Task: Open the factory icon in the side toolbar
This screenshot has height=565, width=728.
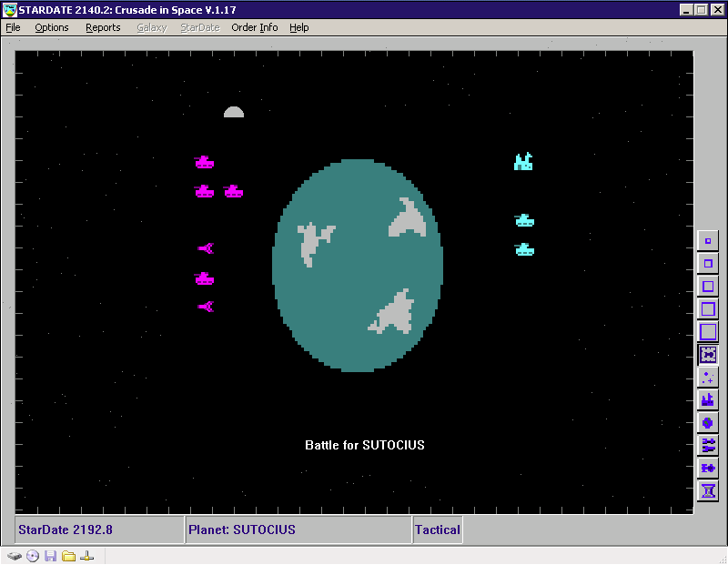Action: (x=708, y=400)
